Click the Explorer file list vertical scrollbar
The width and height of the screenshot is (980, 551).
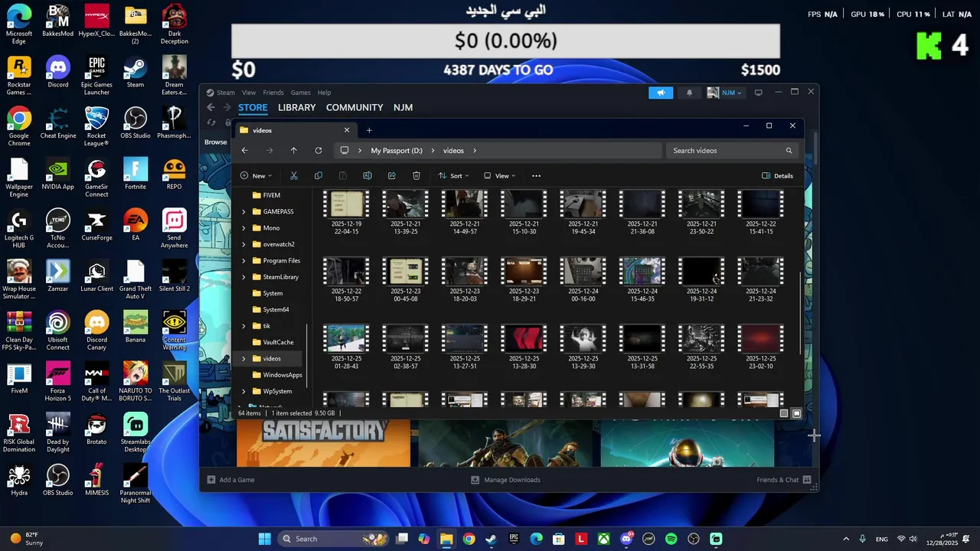(801, 314)
